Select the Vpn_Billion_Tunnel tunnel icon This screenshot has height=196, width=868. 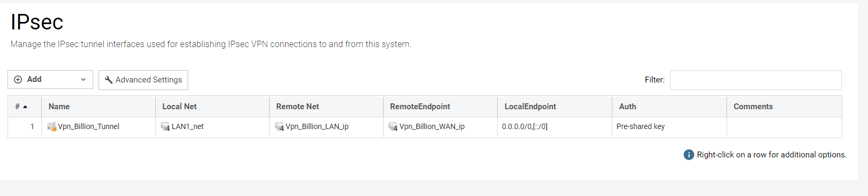[x=51, y=126]
